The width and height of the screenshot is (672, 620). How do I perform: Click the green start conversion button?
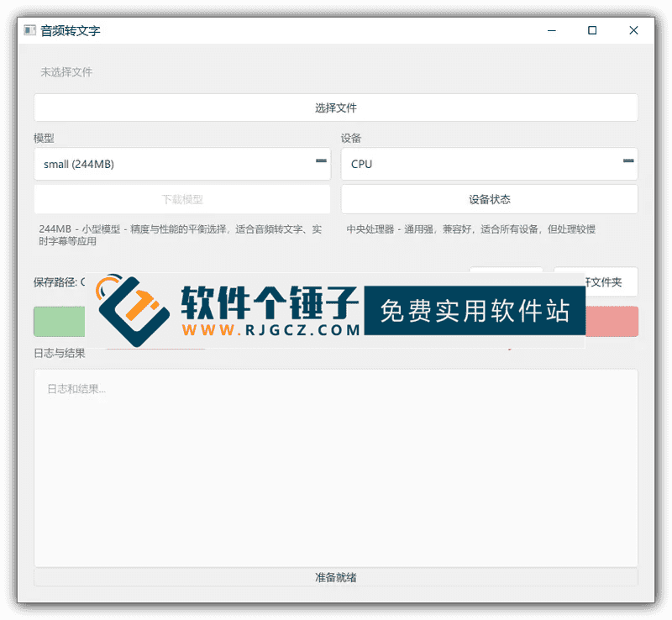click(59, 321)
